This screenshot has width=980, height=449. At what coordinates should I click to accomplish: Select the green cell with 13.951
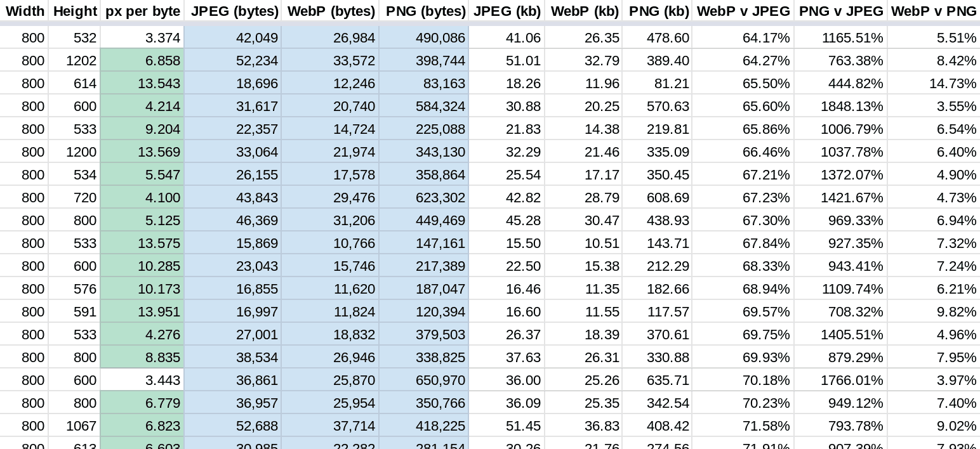(x=142, y=312)
